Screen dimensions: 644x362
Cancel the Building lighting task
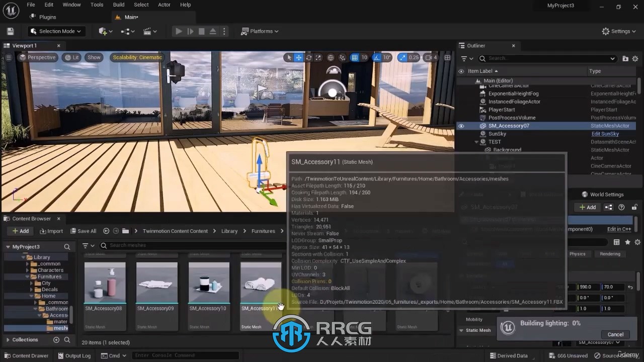pos(615,334)
